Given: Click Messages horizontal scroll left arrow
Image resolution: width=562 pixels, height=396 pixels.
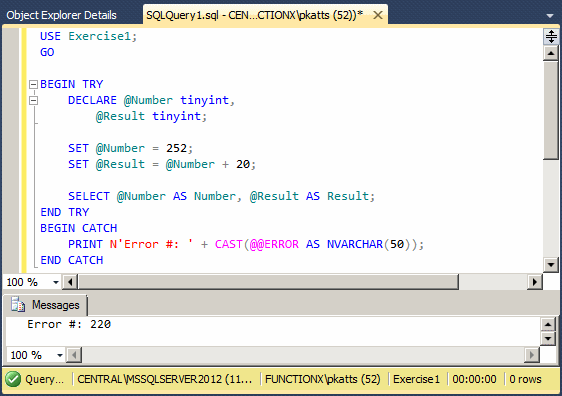Looking at the screenshot, I should click(74, 355).
